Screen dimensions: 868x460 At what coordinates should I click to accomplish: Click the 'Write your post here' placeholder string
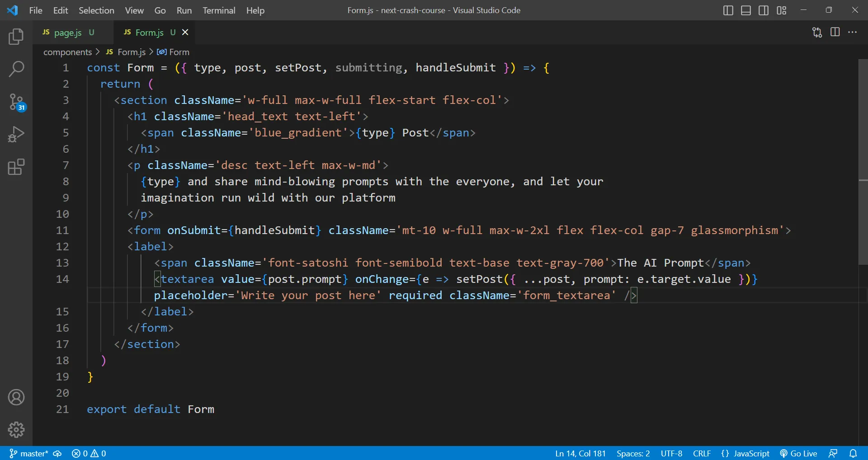click(308, 296)
